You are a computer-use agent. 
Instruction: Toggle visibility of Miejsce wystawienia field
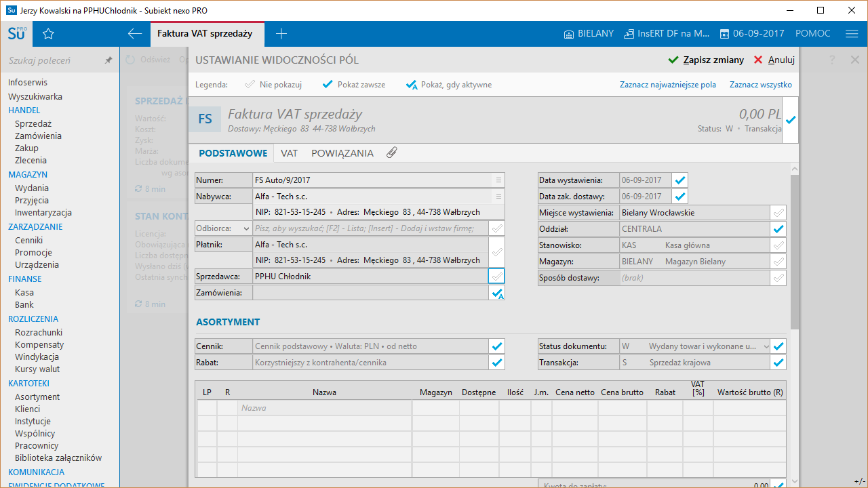778,213
